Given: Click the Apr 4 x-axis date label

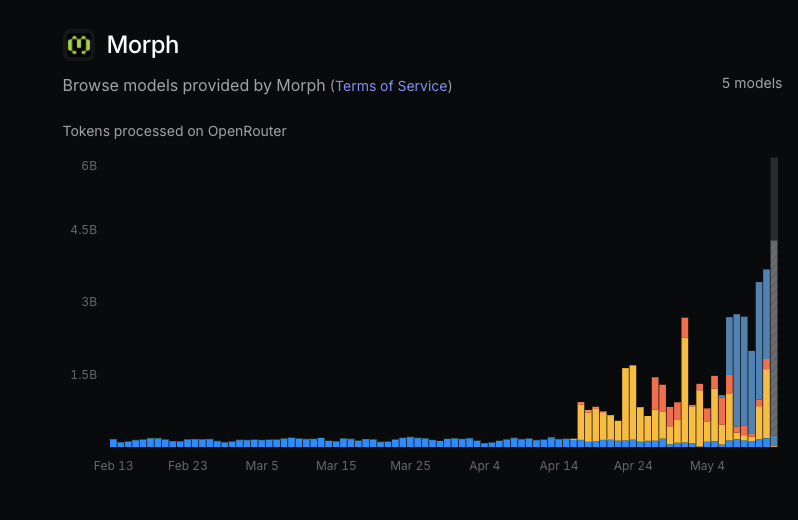Looking at the screenshot, I should tap(484, 466).
